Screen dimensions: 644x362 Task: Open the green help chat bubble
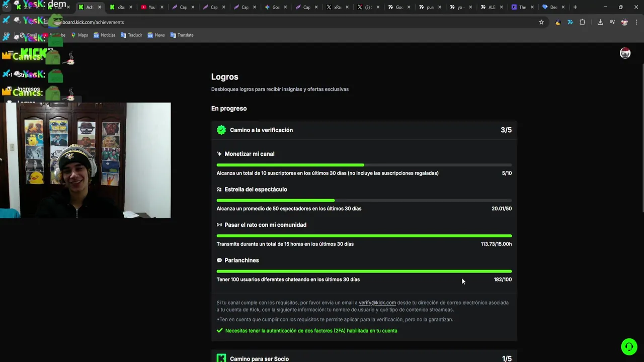(629, 347)
